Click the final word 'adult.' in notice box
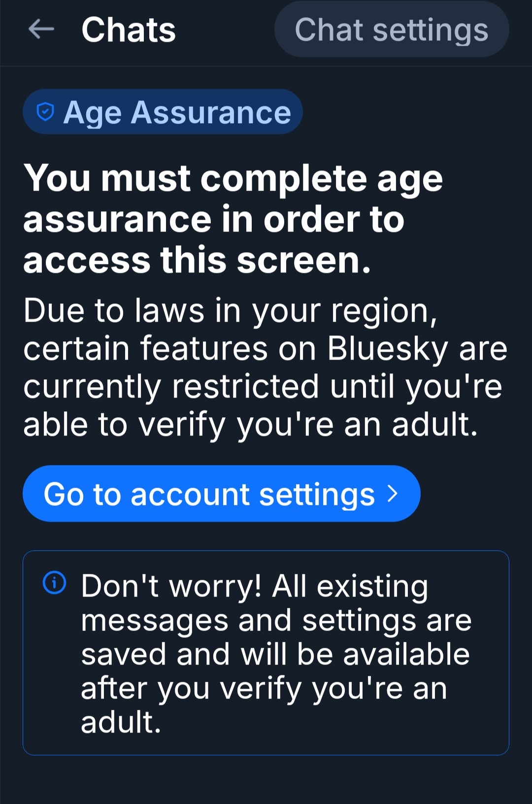This screenshot has height=804, width=532. click(121, 722)
